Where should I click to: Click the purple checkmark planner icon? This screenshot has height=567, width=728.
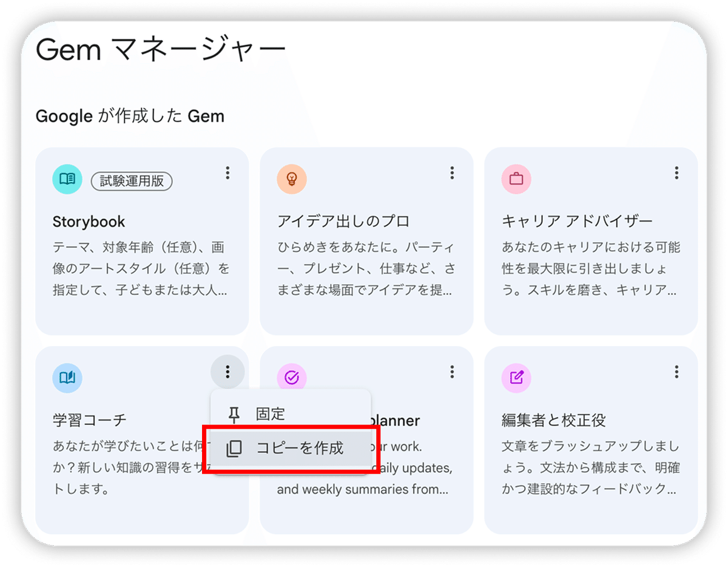[x=292, y=378]
